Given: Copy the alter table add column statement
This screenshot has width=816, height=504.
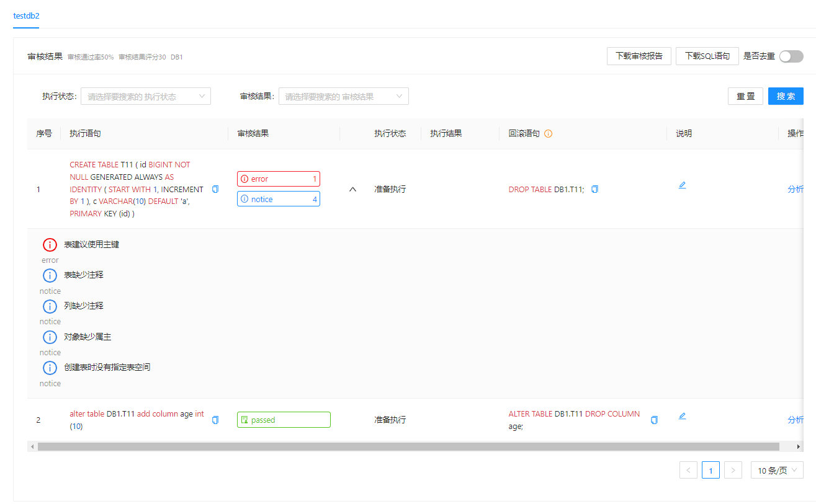Looking at the screenshot, I should click(215, 420).
